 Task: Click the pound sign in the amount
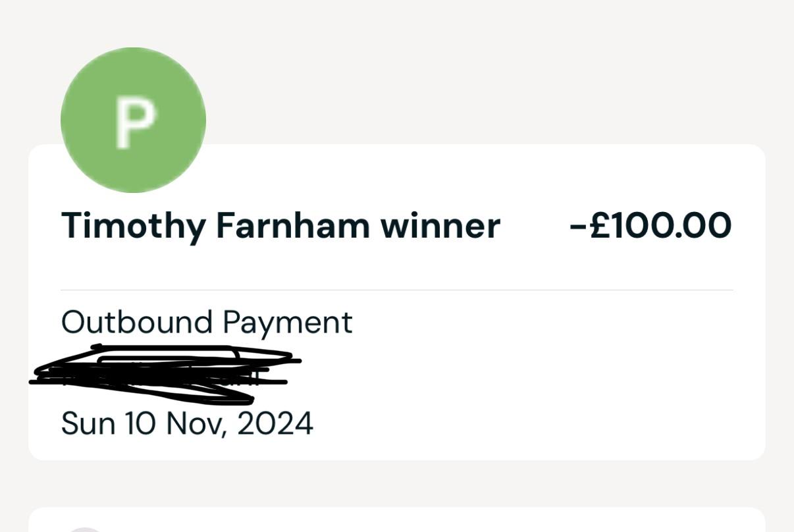point(601,225)
